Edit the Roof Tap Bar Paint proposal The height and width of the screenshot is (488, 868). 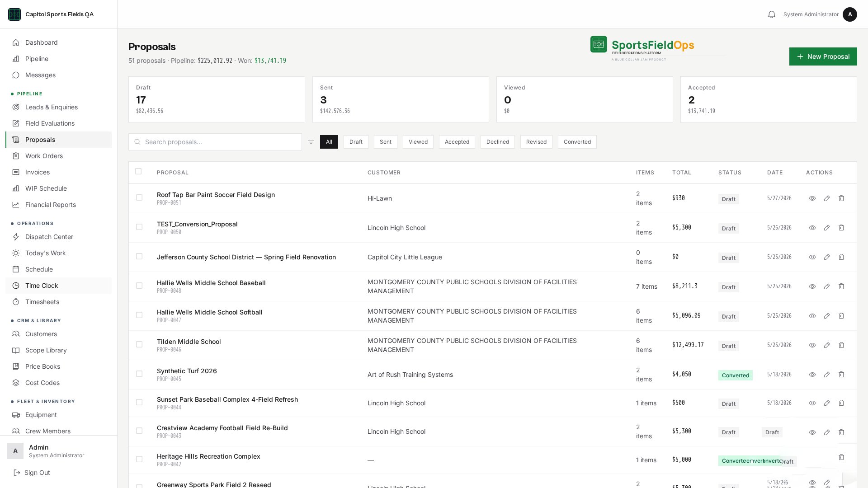tap(827, 198)
